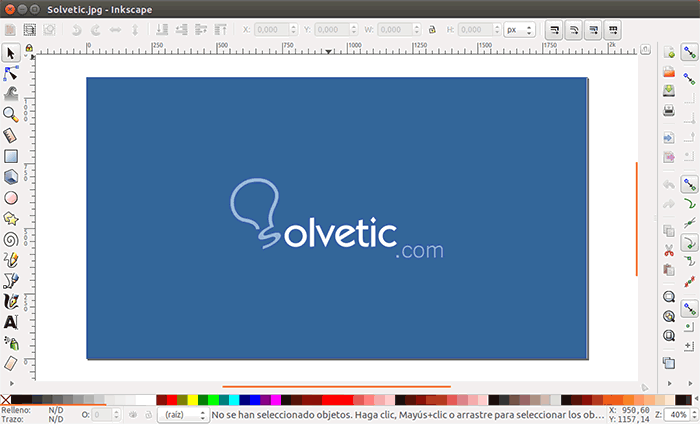This screenshot has width=700, height=424.
Task: Select the Bezier pen tool
Action: (x=11, y=281)
